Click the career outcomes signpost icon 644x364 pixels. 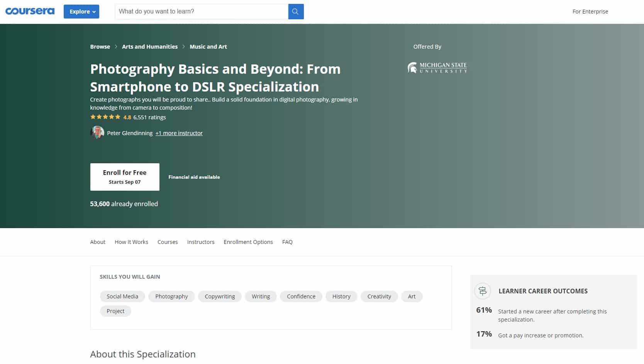tap(483, 291)
